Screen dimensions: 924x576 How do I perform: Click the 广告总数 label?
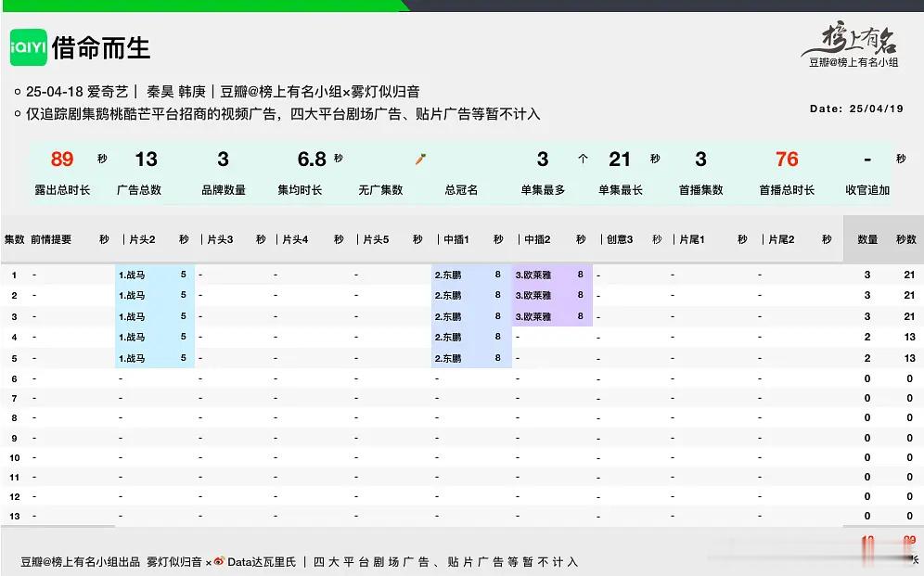pos(139,189)
